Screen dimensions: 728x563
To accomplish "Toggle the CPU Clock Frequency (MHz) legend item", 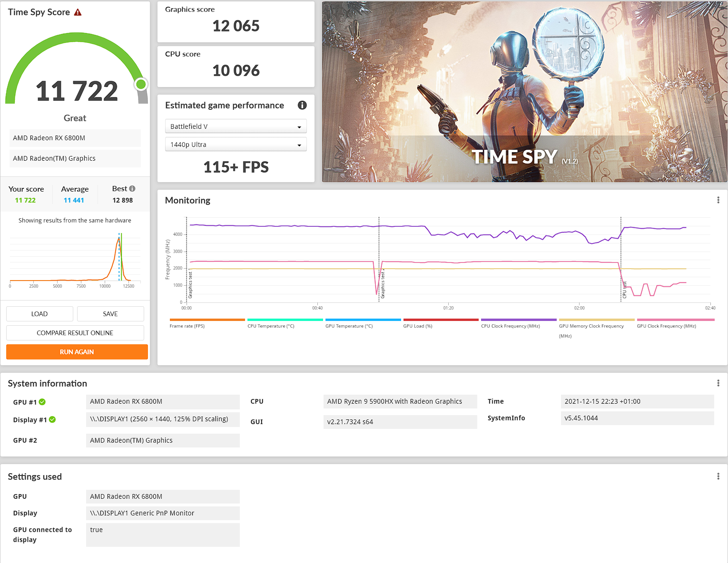I will (x=519, y=323).
